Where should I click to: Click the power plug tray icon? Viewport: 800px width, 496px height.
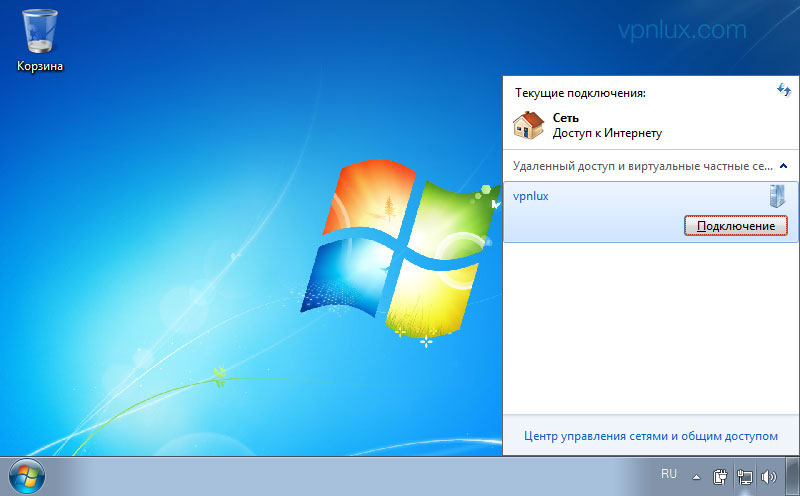point(720,477)
